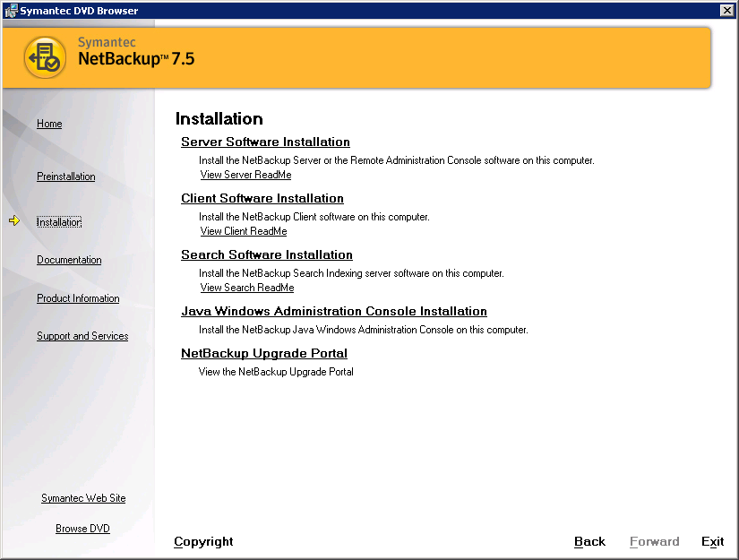Viewport: 739px width, 560px height.
Task: Exit the DVD browser
Action: pos(713,541)
